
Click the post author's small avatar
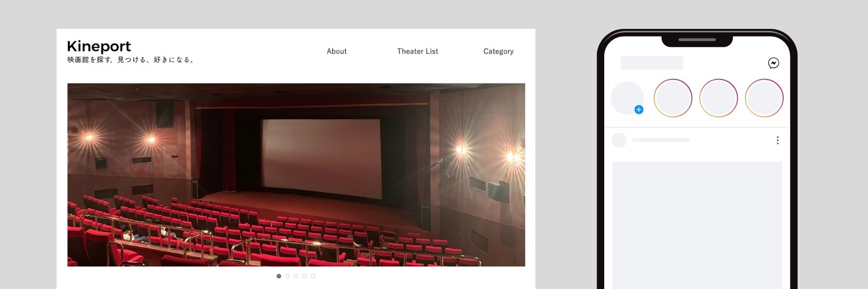(x=619, y=140)
